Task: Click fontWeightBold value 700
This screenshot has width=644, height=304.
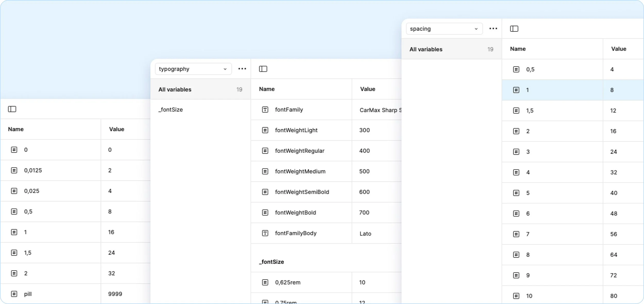Action: (364, 212)
